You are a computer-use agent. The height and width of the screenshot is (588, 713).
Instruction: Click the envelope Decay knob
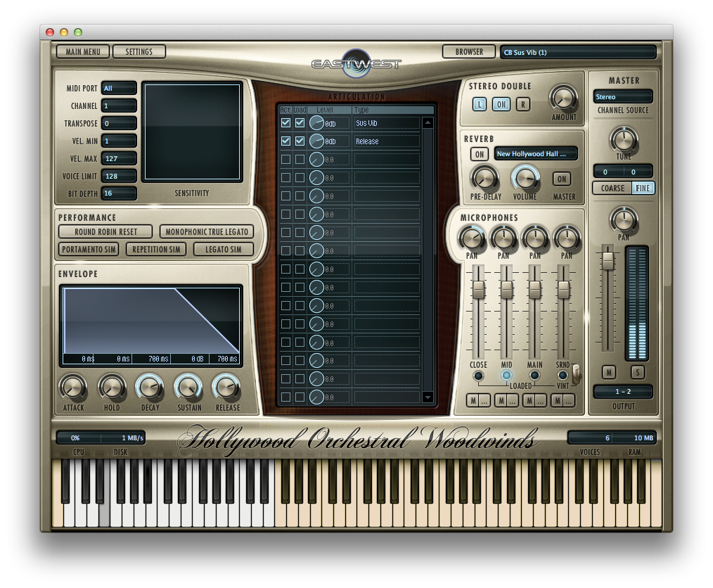tap(150, 388)
